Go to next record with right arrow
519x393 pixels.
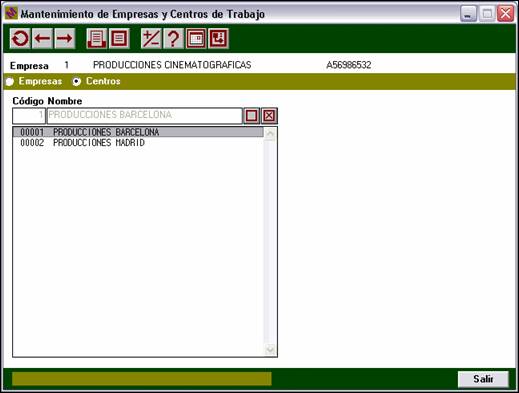pyautogui.click(x=65, y=39)
